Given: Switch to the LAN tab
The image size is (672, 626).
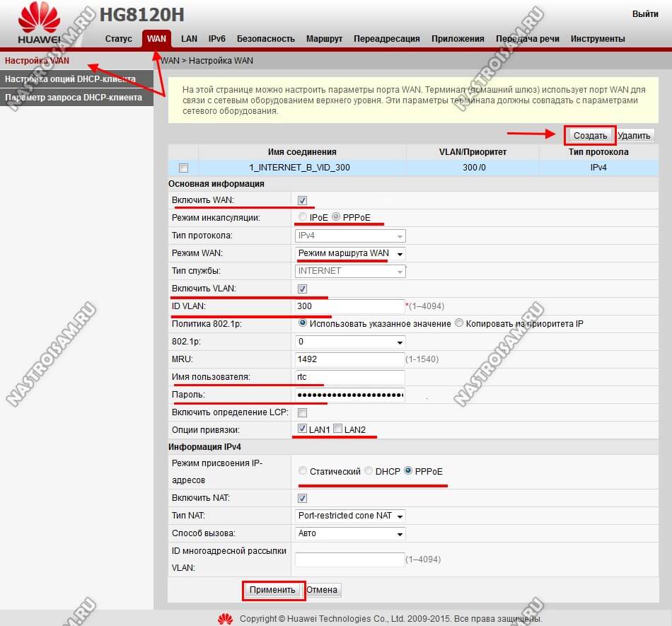Looking at the screenshot, I should point(189,39).
